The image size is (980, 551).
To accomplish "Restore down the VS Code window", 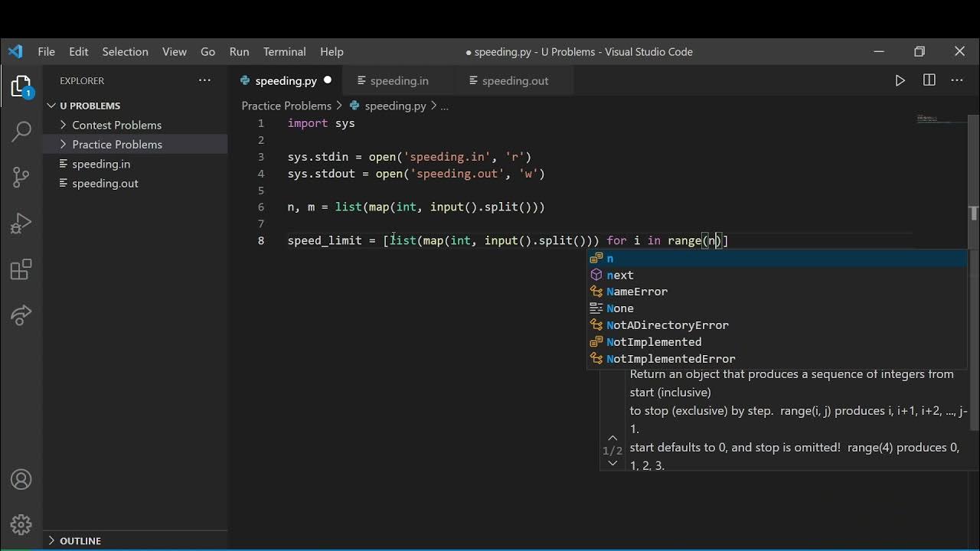I will (920, 51).
